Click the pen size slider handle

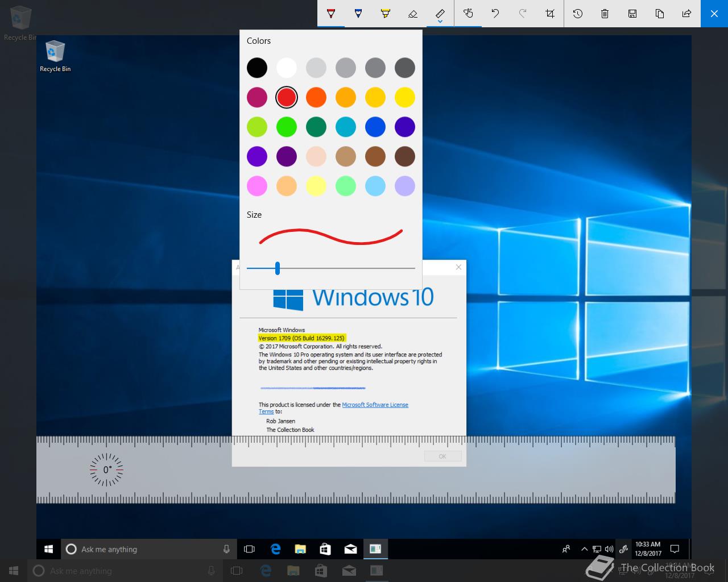tap(278, 268)
